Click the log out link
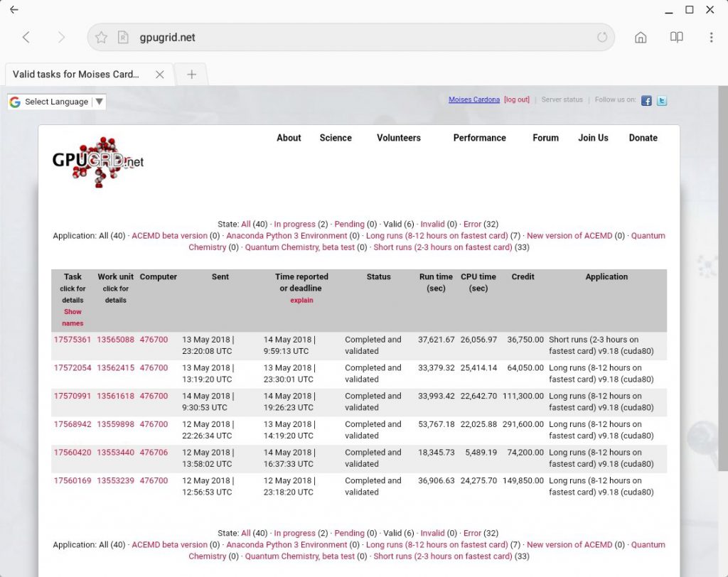The image size is (728, 577). coord(517,99)
